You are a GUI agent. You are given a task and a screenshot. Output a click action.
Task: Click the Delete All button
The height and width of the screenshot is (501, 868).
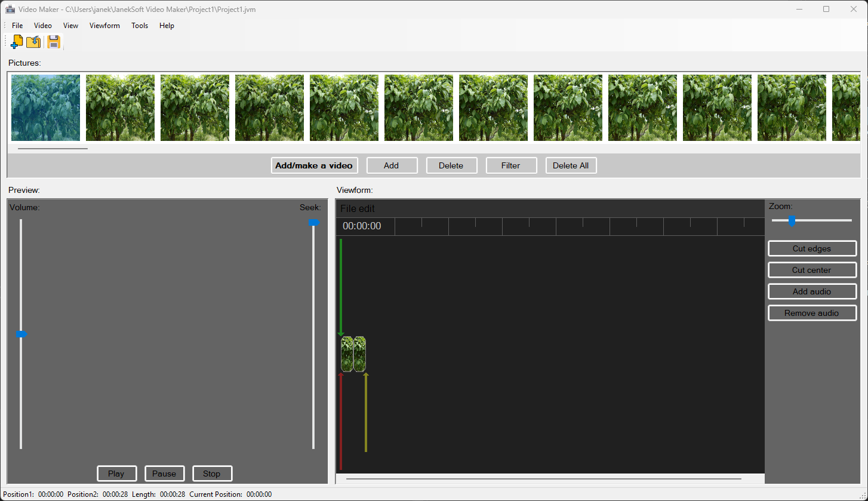click(x=571, y=165)
